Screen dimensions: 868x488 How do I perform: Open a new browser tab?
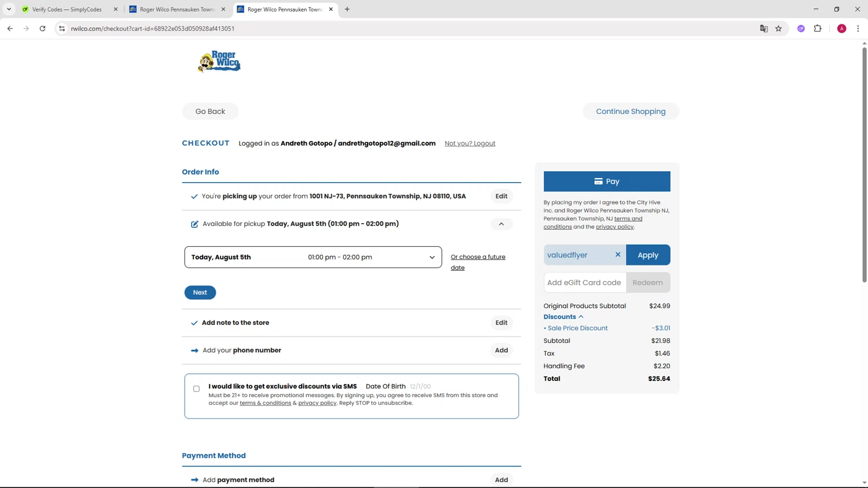(347, 9)
